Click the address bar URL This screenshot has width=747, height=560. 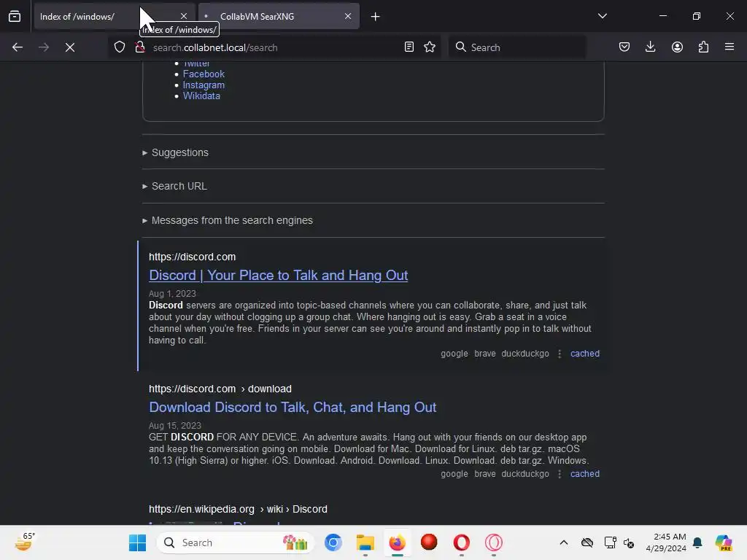[x=215, y=47]
